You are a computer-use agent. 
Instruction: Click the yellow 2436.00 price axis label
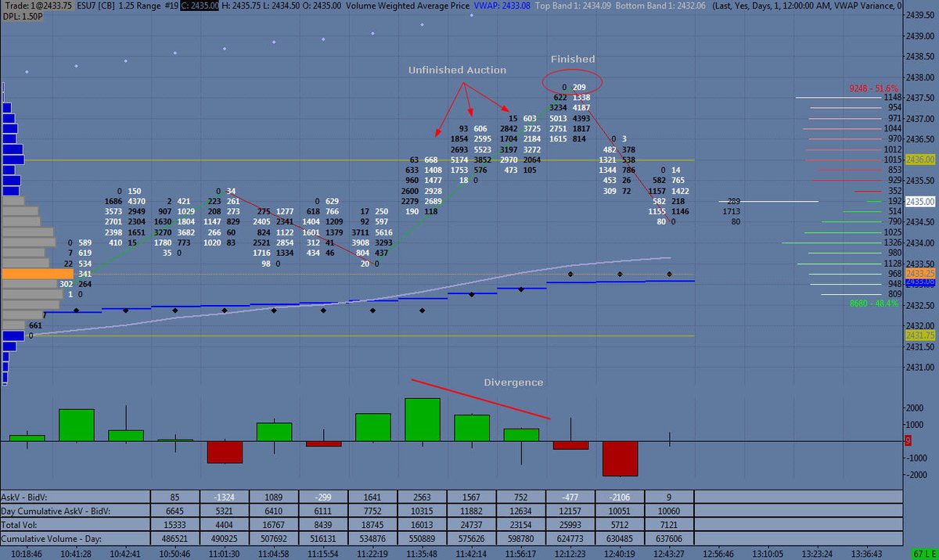pos(921,160)
